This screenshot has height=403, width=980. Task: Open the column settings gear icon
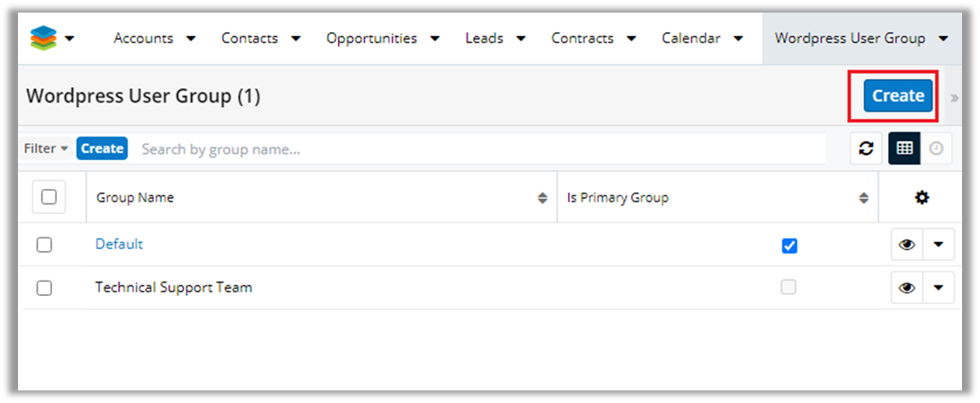(922, 198)
